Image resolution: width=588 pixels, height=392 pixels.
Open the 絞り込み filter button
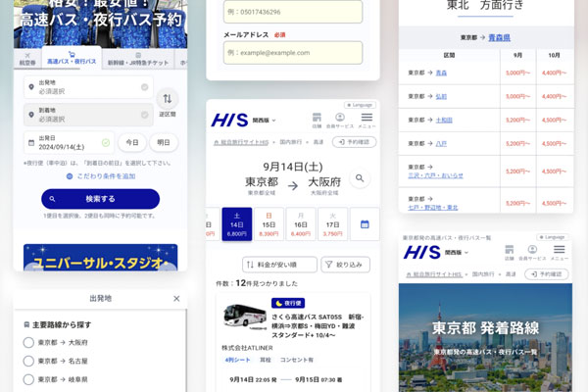click(x=345, y=265)
